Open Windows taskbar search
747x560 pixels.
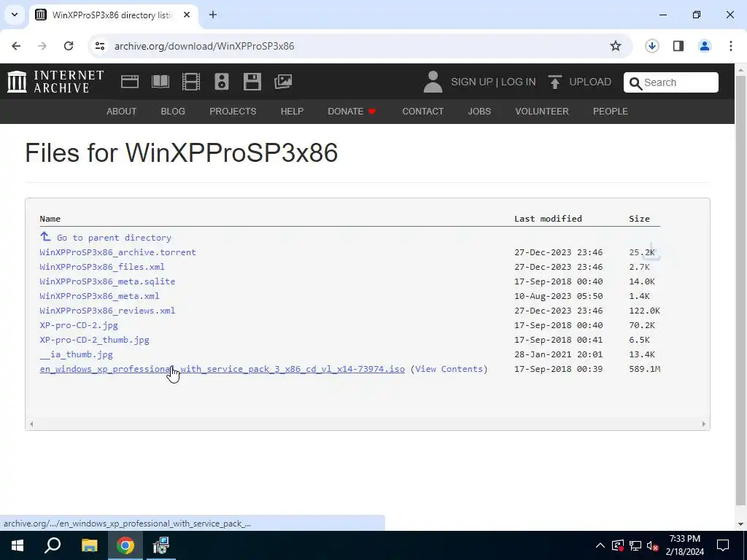click(x=53, y=545)
